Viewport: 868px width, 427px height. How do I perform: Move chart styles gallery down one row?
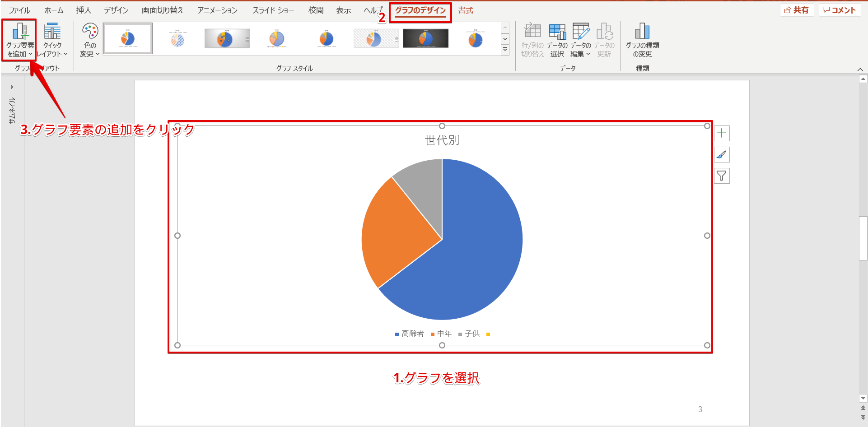tap(505, 39)
